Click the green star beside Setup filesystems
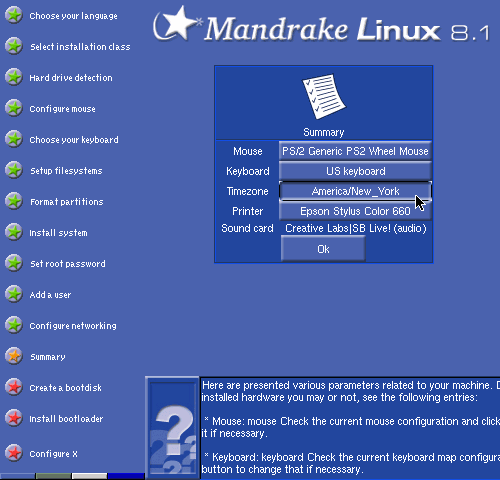Image resolution: width=500 pixels, height=480 pixels. (14, 170)
